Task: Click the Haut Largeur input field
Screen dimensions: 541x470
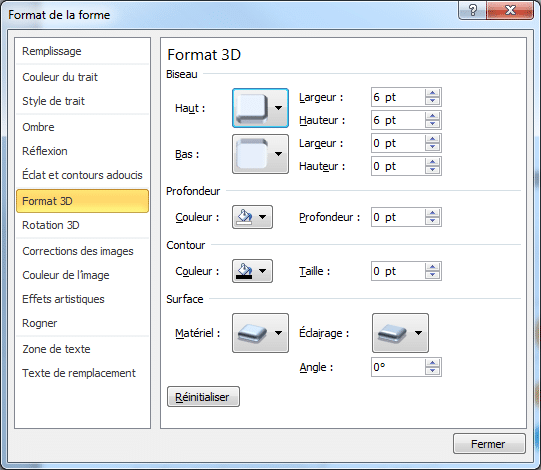Action: tap(398, 97)
